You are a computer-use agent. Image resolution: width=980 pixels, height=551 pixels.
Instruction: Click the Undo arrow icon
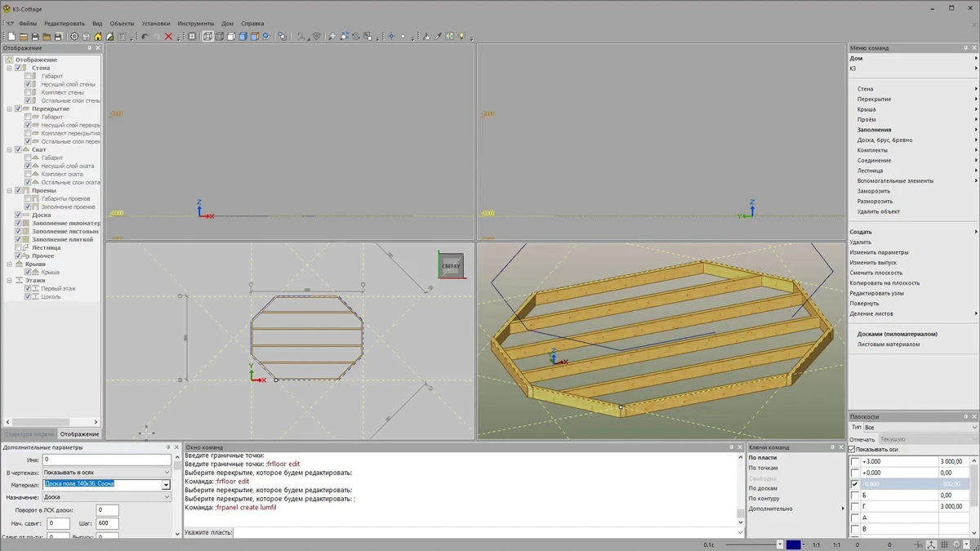145,37
